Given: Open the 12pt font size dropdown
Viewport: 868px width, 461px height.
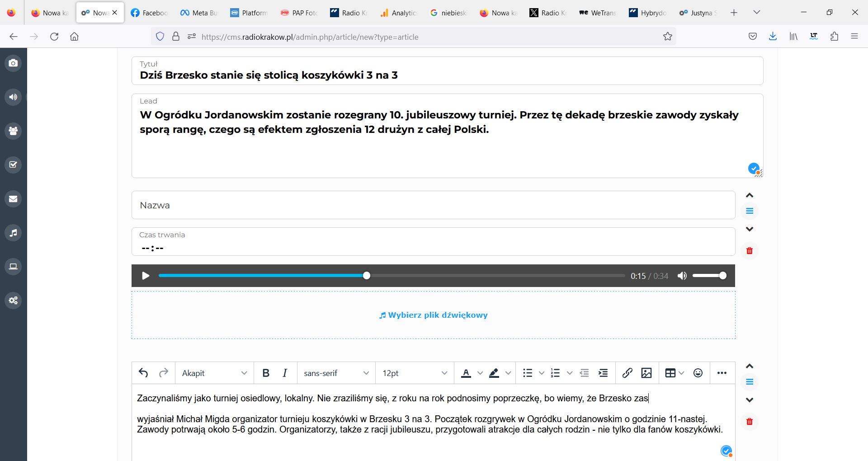Looking at the screenshot, I should 414,373.
